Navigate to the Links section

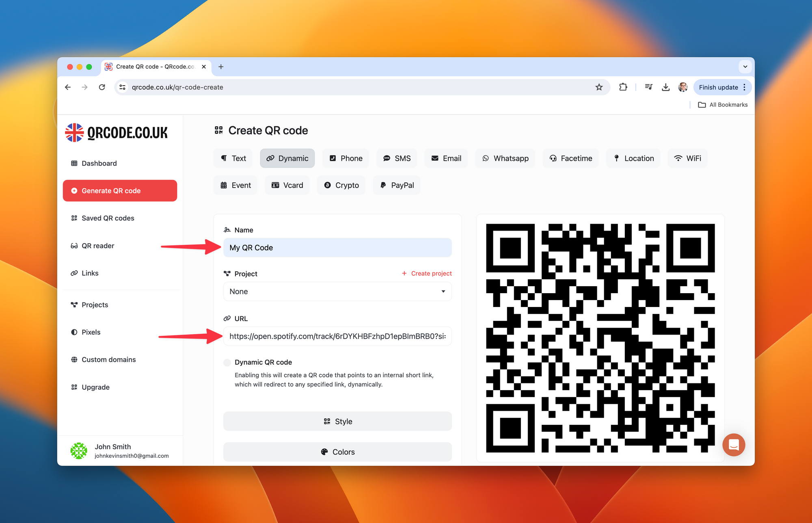click(89, 273)
